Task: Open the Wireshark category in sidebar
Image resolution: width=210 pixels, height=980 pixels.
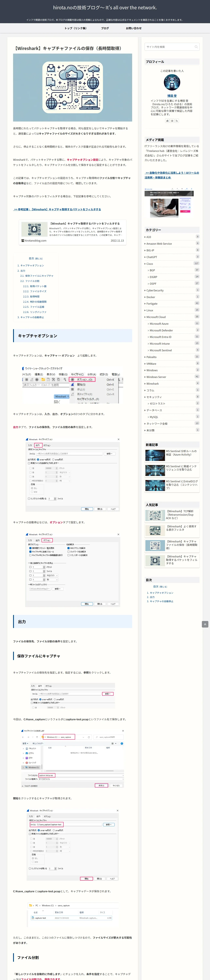Action: [x=172, y=384]
